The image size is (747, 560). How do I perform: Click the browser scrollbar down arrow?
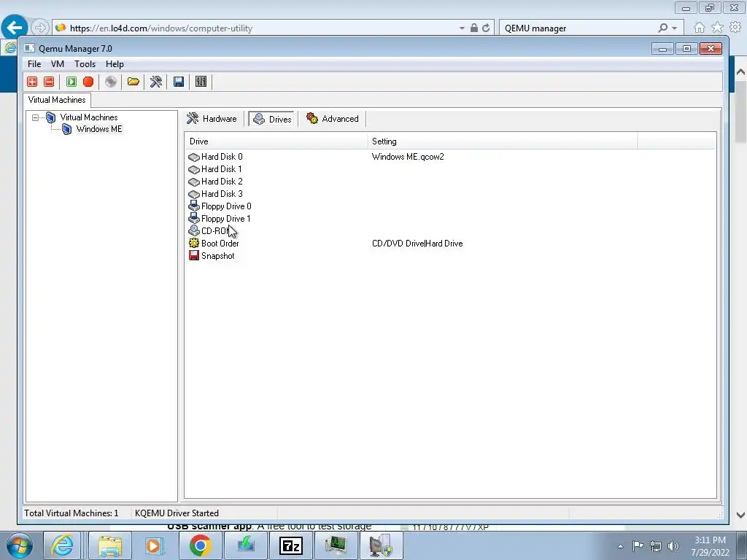click(x=740, y=514)
